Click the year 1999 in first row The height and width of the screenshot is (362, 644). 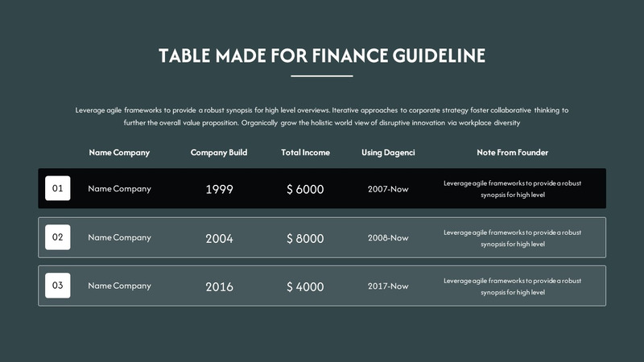(x=219, y=189)
